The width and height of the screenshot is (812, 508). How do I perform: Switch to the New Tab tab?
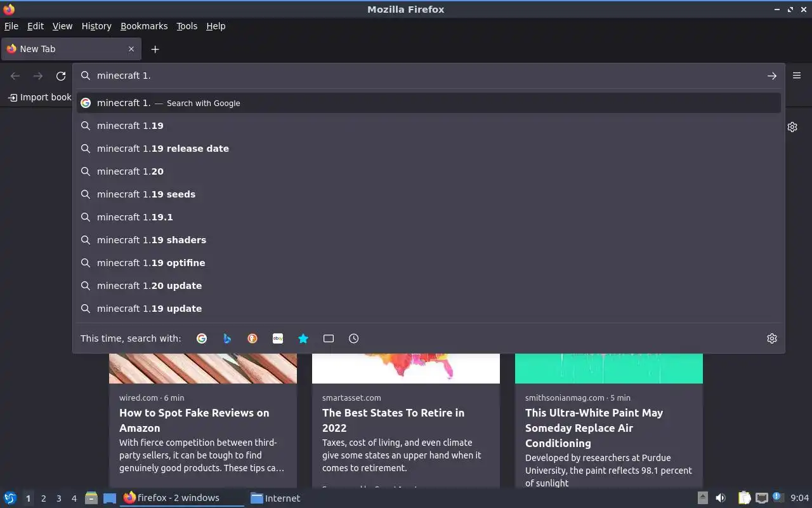pyautogui.click(x=71, y=49)
